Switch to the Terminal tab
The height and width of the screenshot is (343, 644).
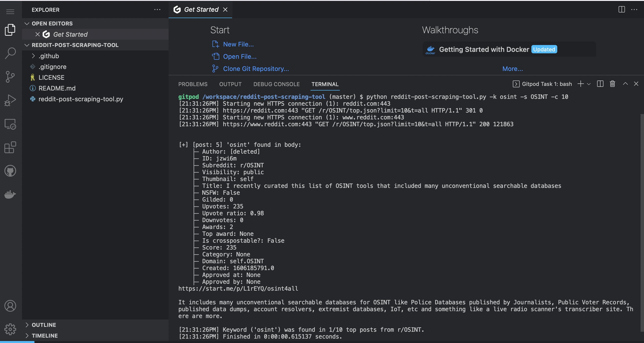325,84
